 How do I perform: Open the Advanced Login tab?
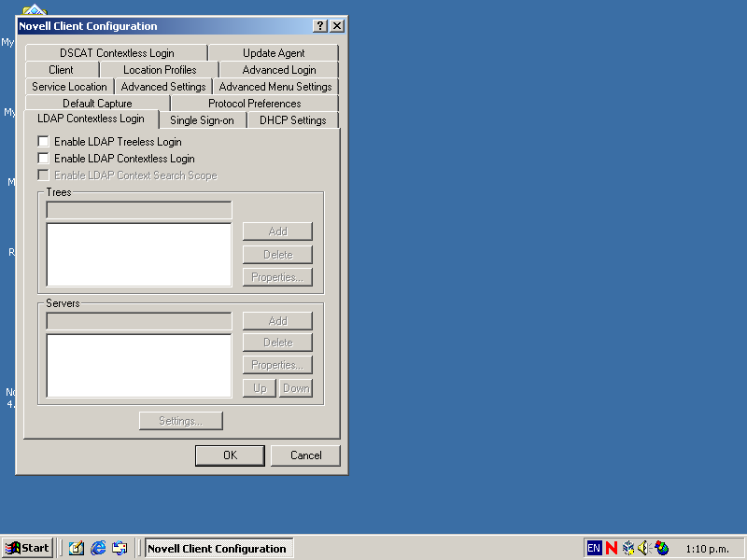tap(279, 69)
